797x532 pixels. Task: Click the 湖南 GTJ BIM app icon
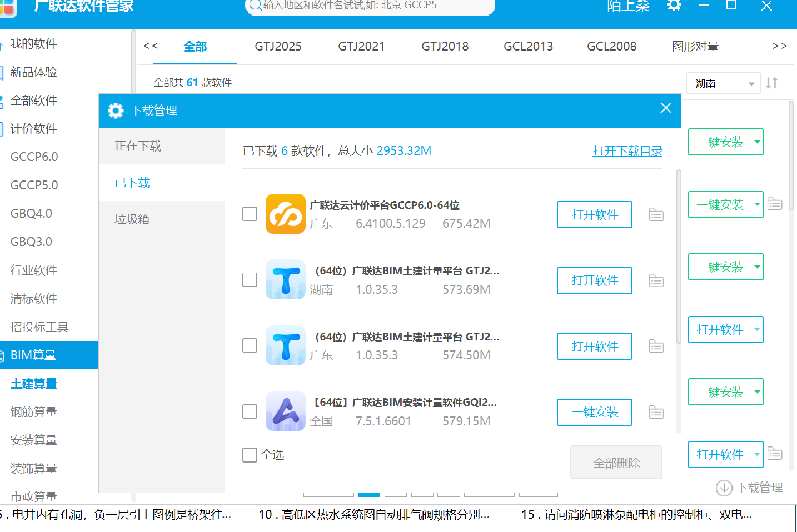(x=286, y=279)
